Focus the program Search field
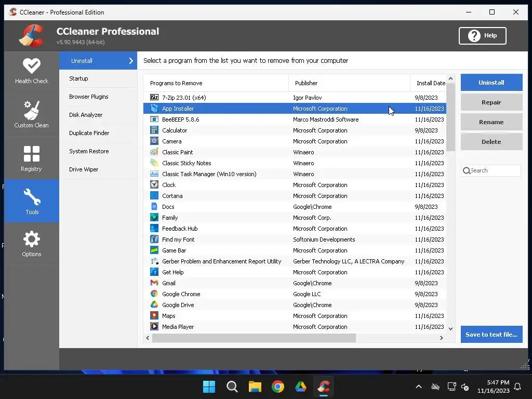Image resolution: width=532 pixels, height=399 pixels. (491, 170)
